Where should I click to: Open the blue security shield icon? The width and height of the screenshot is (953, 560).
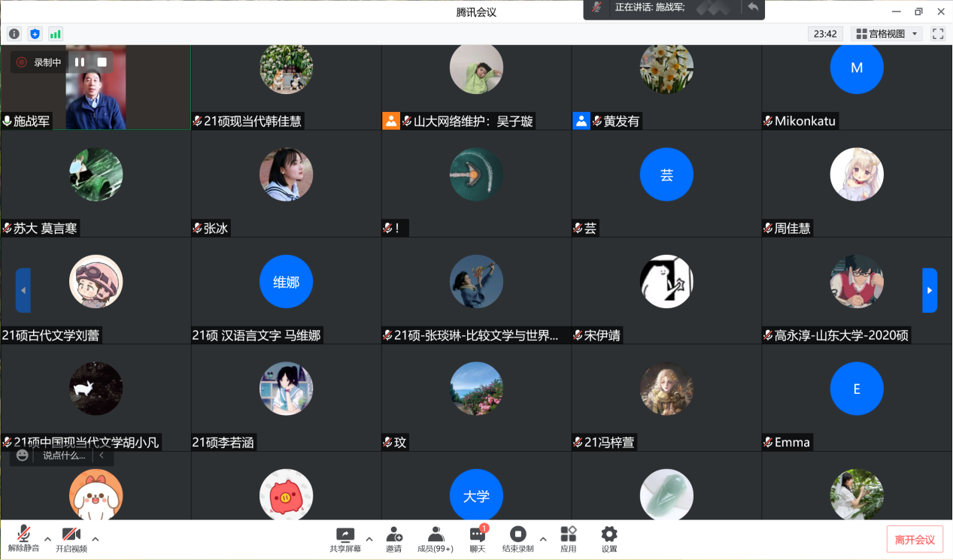coord(35,34)
